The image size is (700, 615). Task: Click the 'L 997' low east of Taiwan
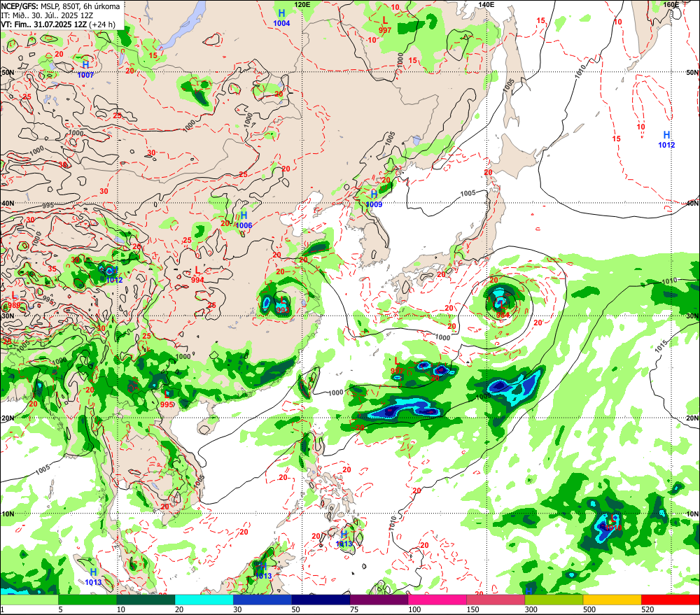(x=397, y=366)
